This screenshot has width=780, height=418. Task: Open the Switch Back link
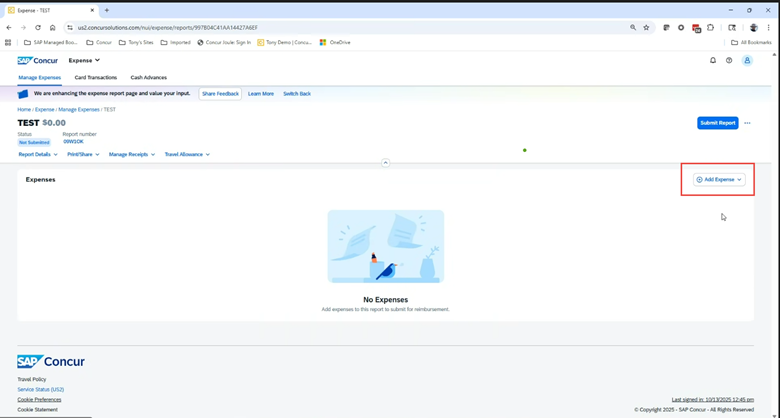point(297,94)
